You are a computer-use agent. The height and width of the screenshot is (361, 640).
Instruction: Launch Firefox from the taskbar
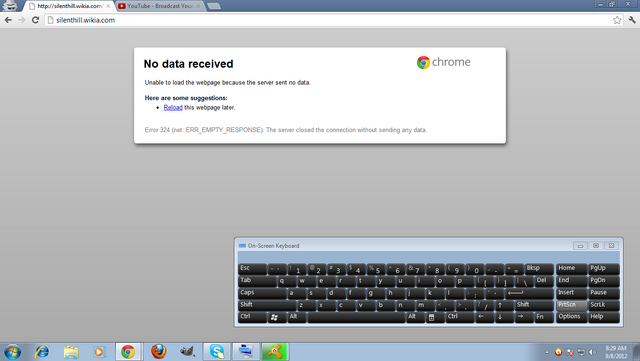coord(158,352)
